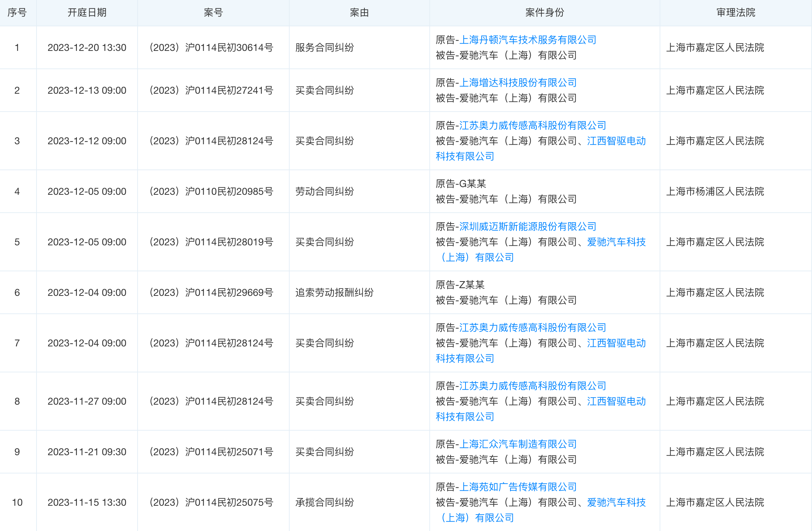812x531 pixels.
Task: Click 爱驰汽车科技（上海）有限公司 link in row 10
Action: (x=541, y=510)
